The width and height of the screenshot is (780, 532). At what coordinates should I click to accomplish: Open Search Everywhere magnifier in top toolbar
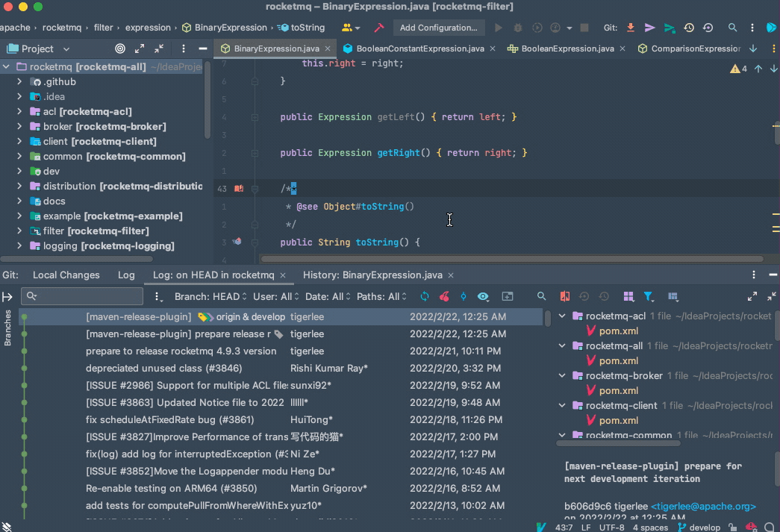point(732,28)
